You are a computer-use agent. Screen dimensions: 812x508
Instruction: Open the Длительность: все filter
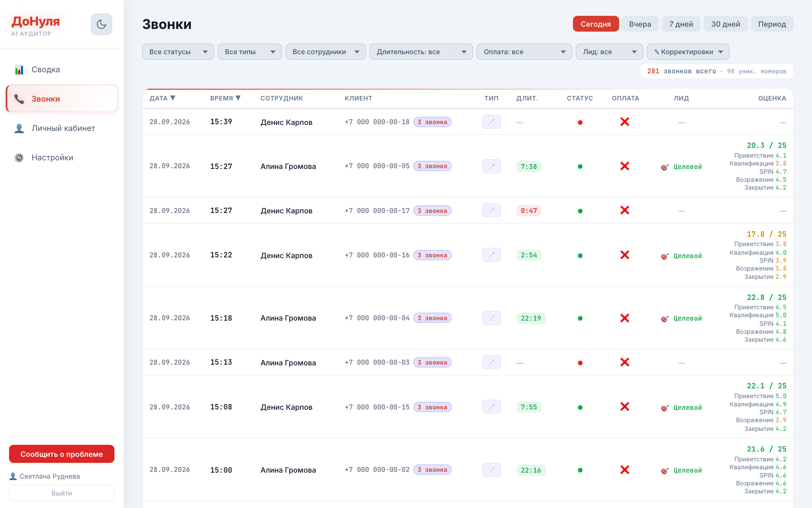coord(421,52)
